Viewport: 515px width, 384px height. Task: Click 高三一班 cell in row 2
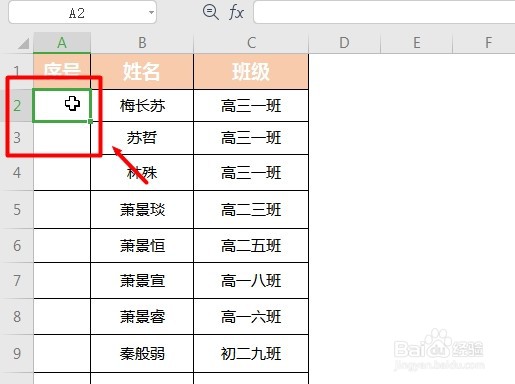point(251,106)
